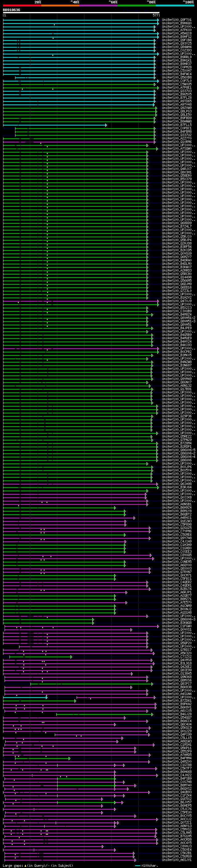Select hit UniRef100_A5AQI8

tap(177, 33)
